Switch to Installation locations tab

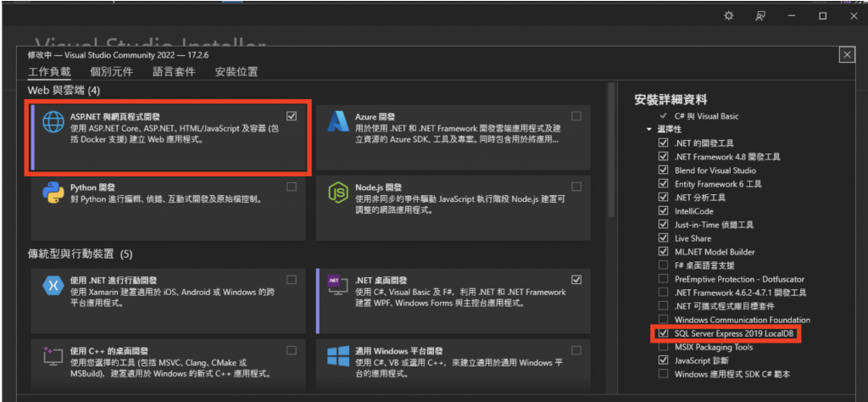(236, 71)
